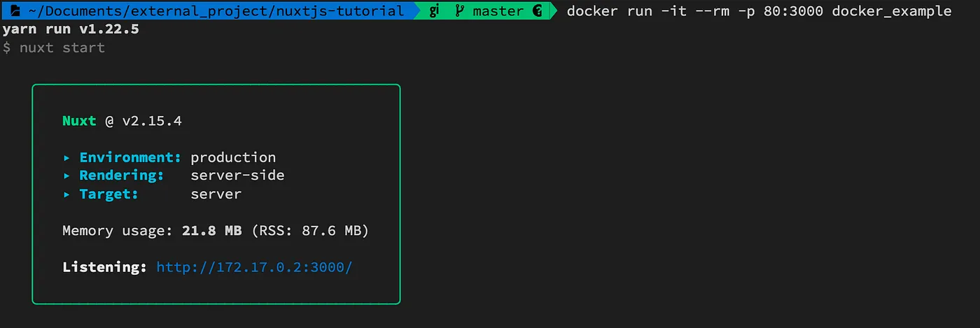Click the 'Target:' label

(x=108, y=194)
